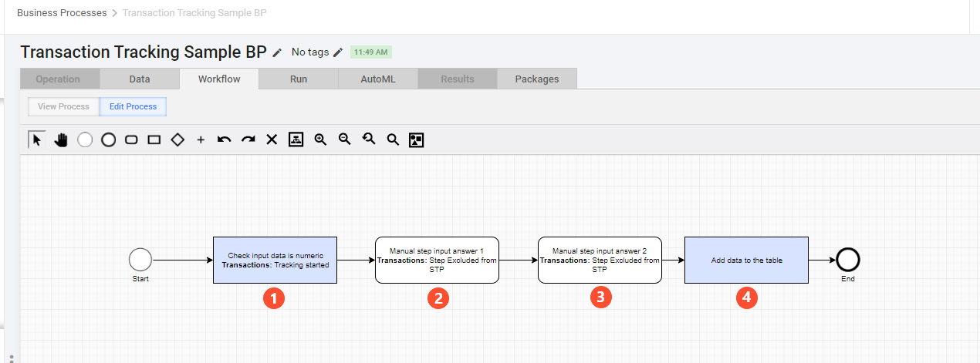Screen dimensions: 980x363
Task: Click the plus add tool in toolbar
Action: [x=201, y=140]
